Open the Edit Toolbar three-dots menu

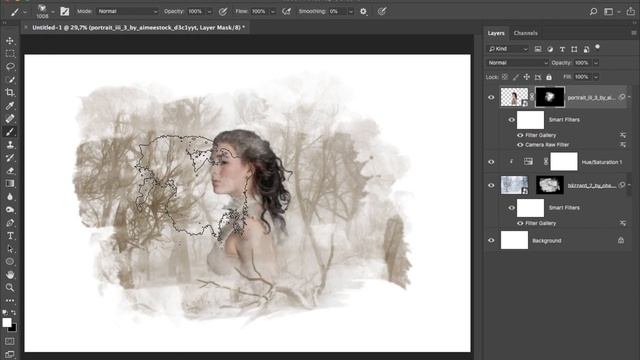(10, 301)
